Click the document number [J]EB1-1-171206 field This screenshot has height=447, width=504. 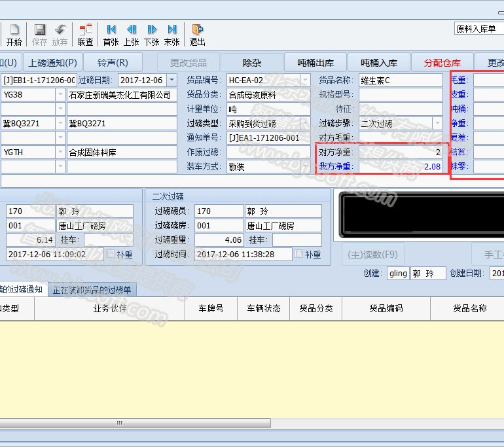[x=39, y=80]
